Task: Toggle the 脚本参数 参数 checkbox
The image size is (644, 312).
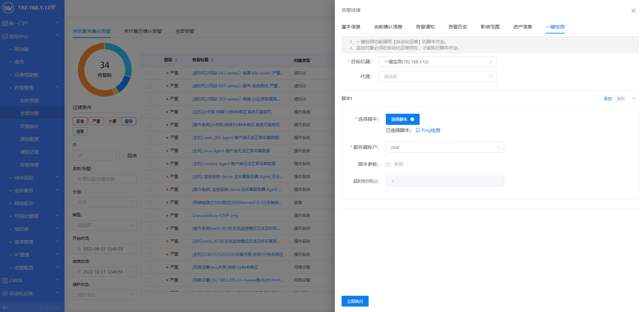Action: [x=388, y=164]
